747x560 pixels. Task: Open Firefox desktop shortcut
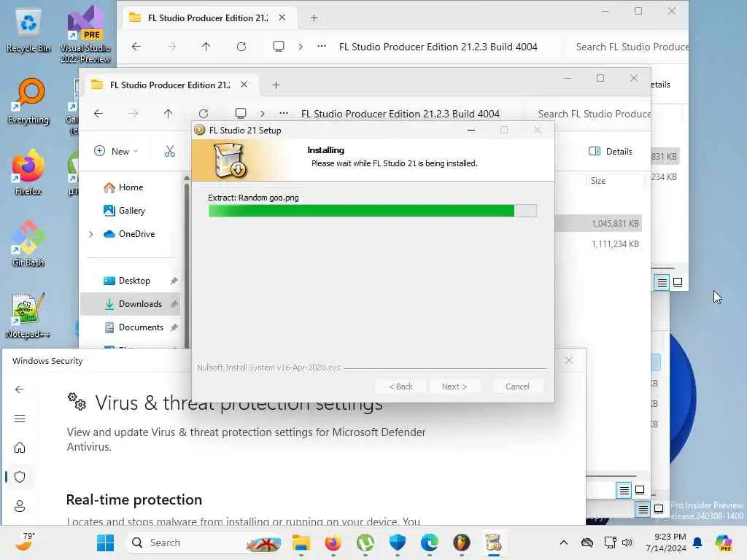pos(28,172)
